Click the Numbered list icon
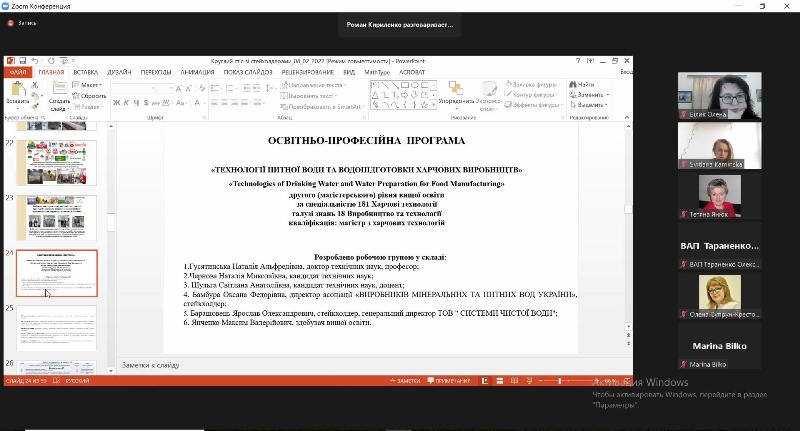The width and height of the screenshot is (800, 431). pos(231,88)
